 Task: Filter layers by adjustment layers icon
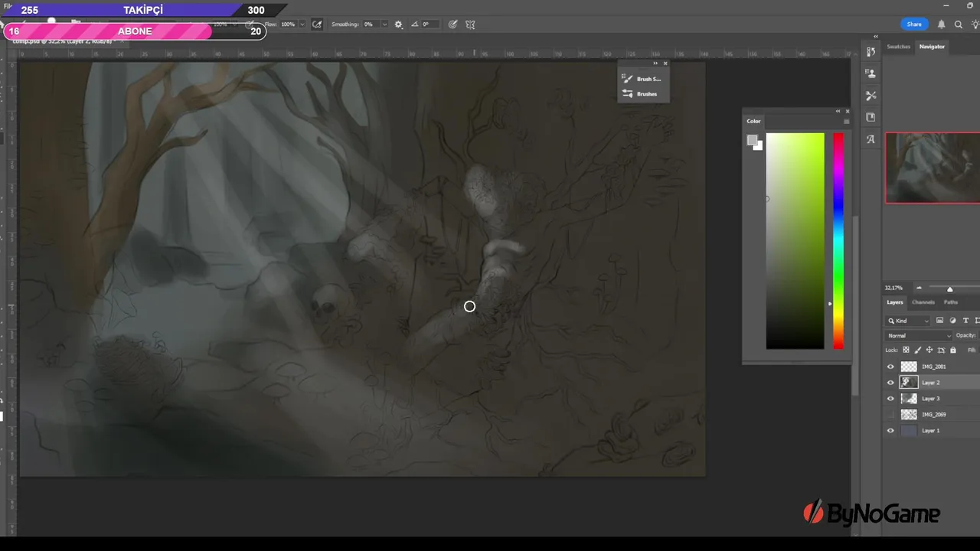(952, 321)
